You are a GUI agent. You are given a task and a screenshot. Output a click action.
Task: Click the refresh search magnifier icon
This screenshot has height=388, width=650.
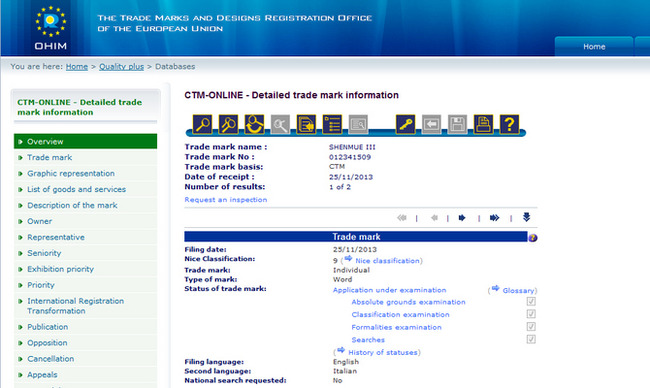pyautogui.click(x=254, y=124)
